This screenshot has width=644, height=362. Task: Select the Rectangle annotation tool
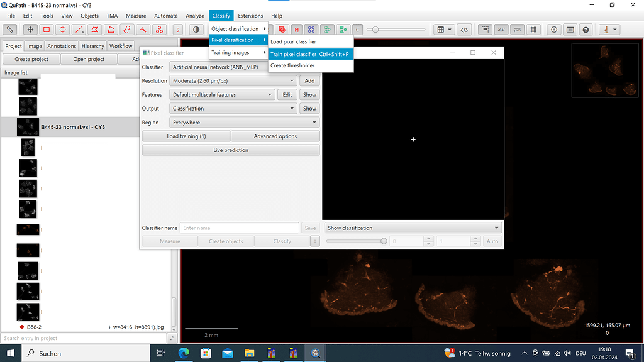[46, 30]
